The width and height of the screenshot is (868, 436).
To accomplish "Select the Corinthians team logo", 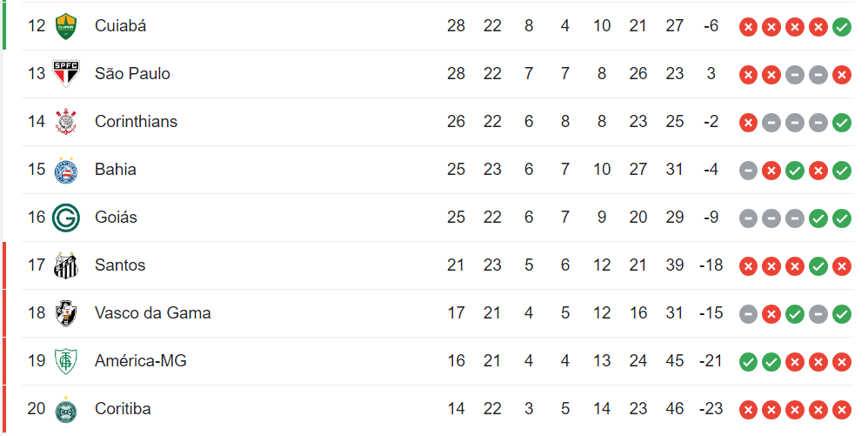I will pyautogui.click(x=65, y=122).
